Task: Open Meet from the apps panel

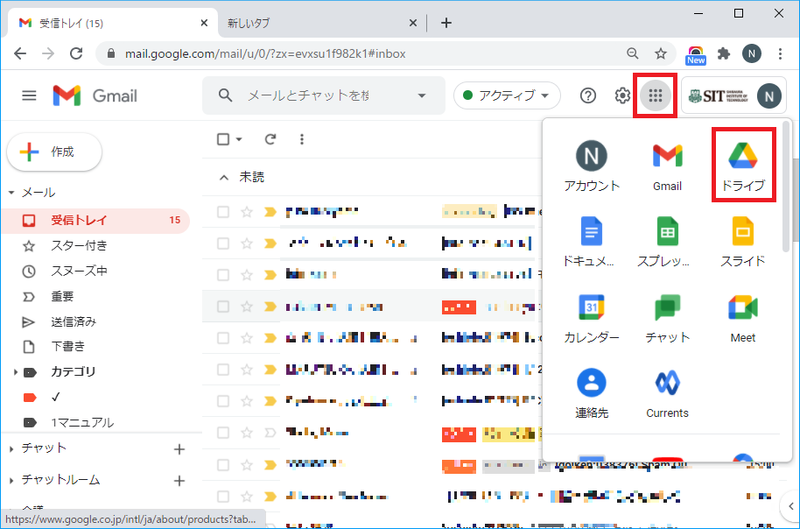Action: (x=743, y=317)
